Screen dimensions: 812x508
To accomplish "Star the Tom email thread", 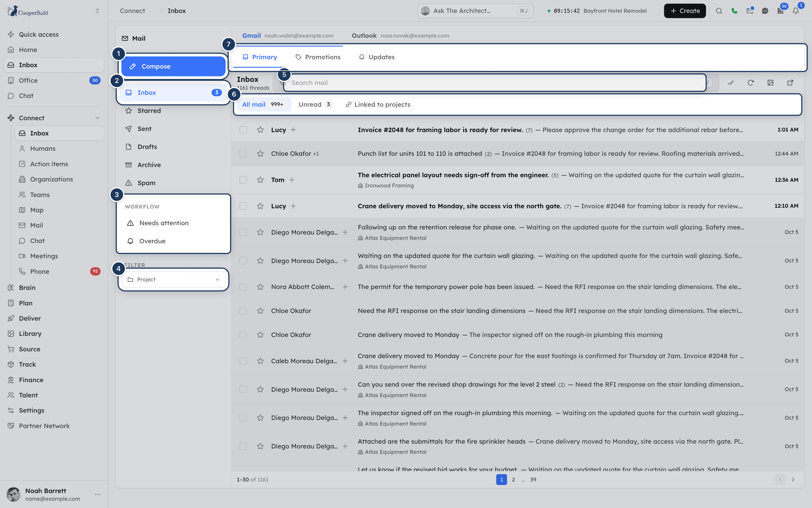I will (260, 180).
